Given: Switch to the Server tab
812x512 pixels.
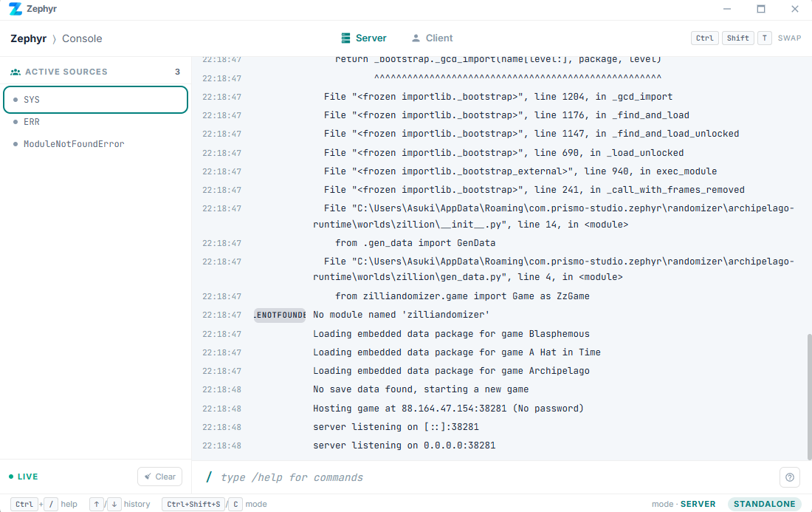Looking at the screenshot, I should pyautogui.click(x=364, y=38).
